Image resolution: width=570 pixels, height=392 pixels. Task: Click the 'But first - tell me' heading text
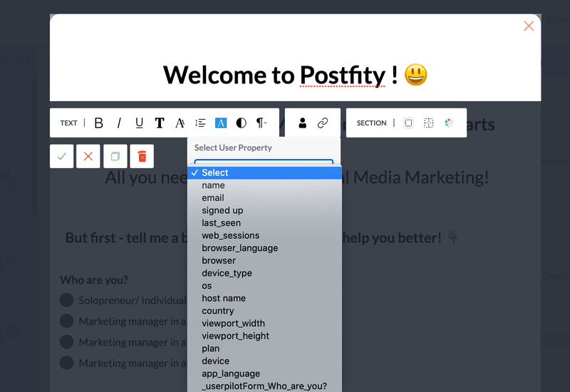tap(127, 238)
